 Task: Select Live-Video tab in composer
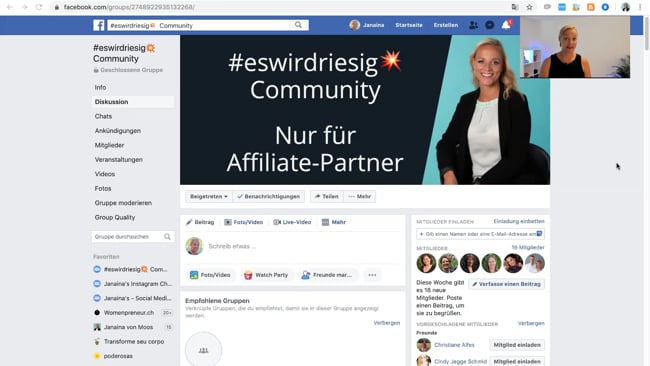tap(292, 222)
